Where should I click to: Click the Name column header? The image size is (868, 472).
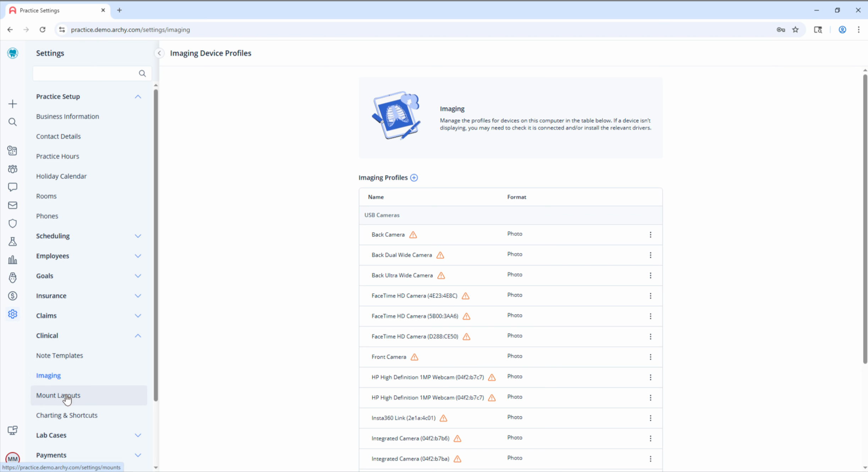376,197
